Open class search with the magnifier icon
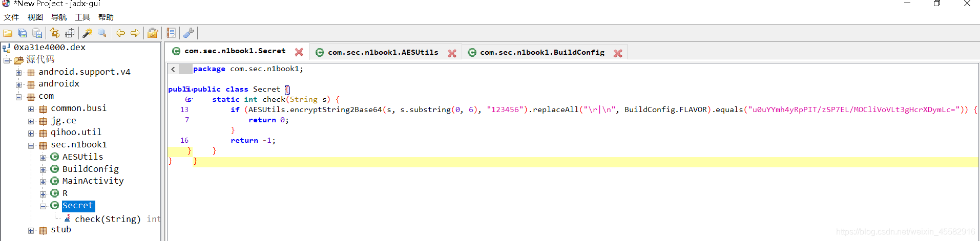980x241 pixels. pos(102,33)
